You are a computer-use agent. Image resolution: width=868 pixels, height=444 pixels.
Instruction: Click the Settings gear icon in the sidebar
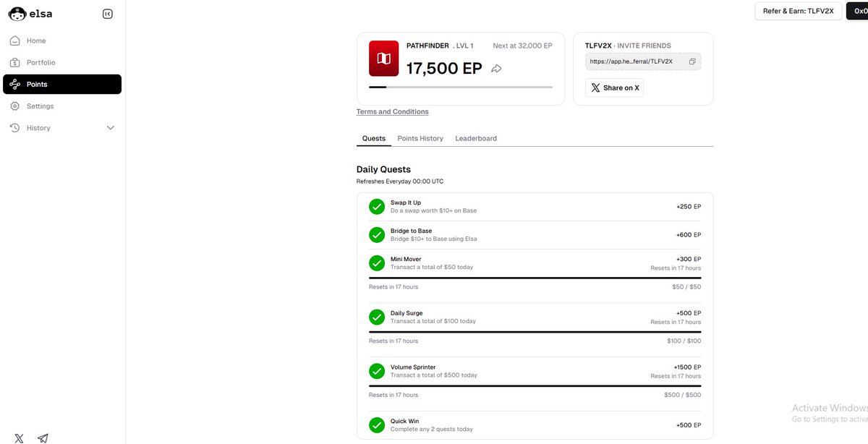(15, 106)
